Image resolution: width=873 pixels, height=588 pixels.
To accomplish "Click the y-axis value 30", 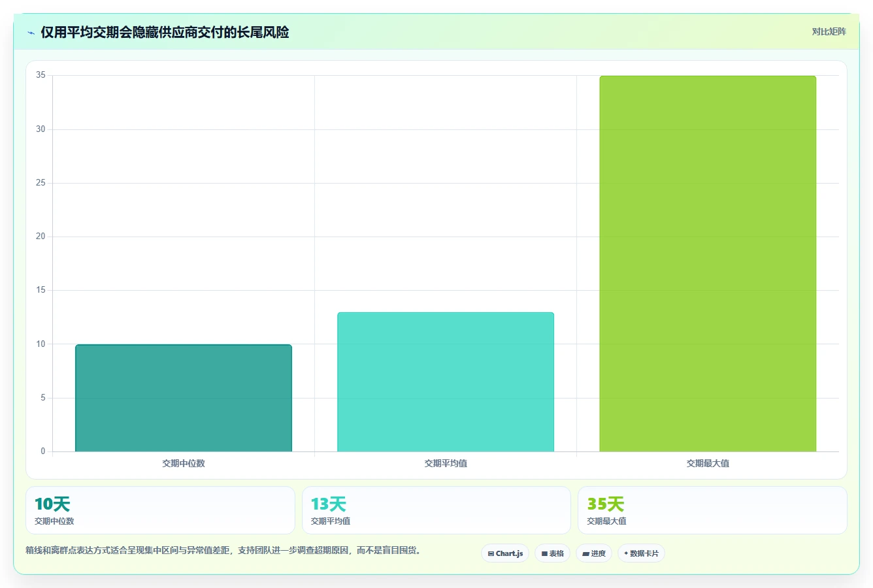I will 41,129.
